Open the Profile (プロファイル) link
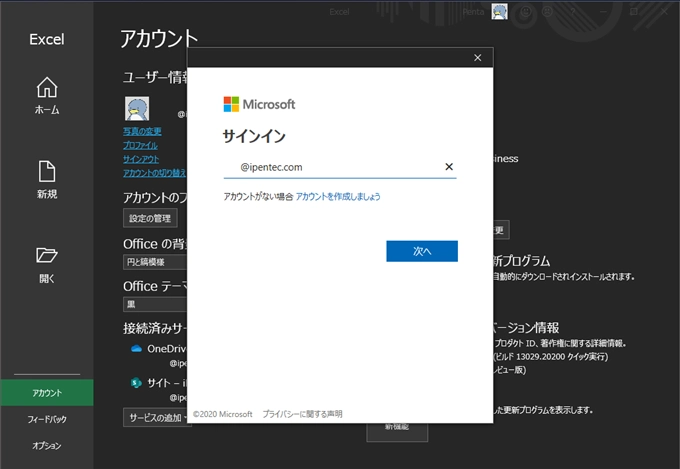This screenshot has width=680, height=469. (x=140, y=145)
